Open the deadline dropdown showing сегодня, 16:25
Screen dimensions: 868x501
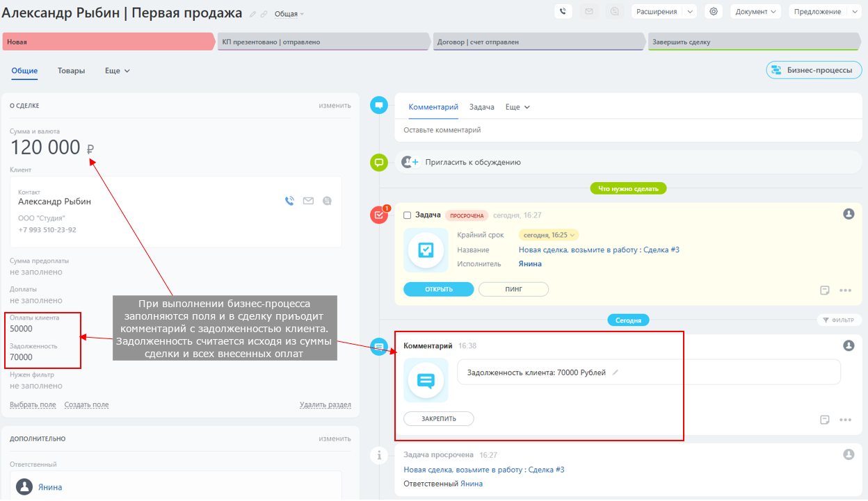click(x=549, y=235)
